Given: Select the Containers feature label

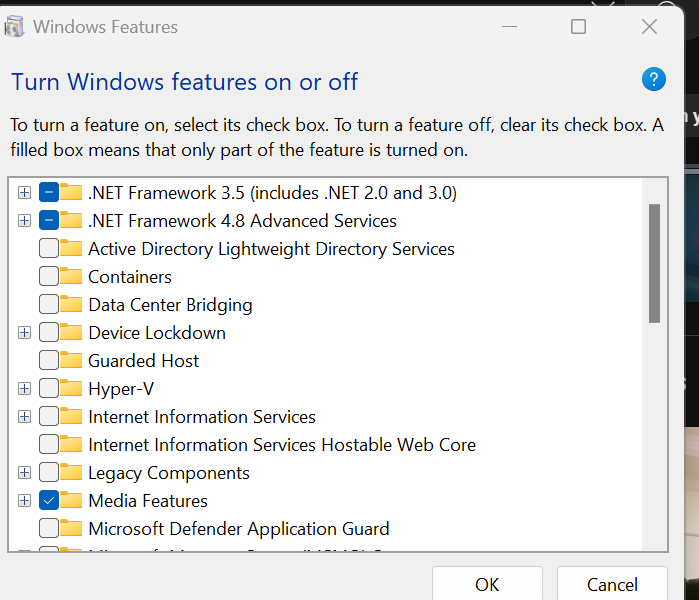Looking at the screenshot, I should 130,277.
